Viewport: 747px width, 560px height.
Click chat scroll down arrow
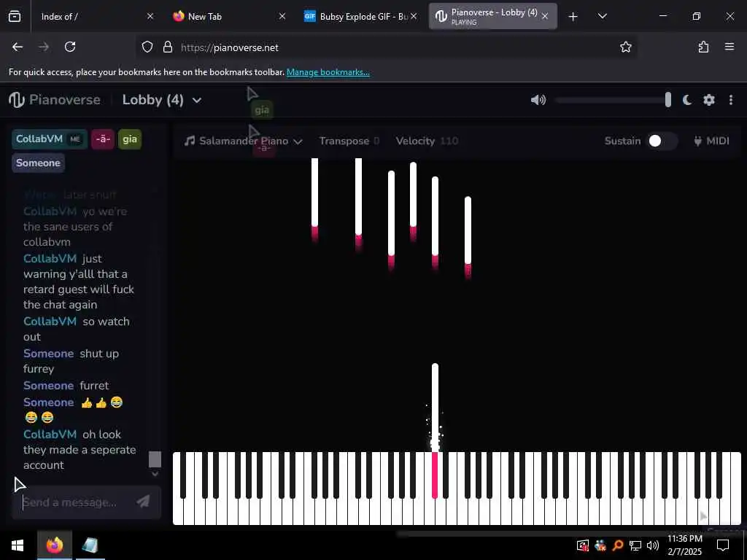tap(155, 474)
